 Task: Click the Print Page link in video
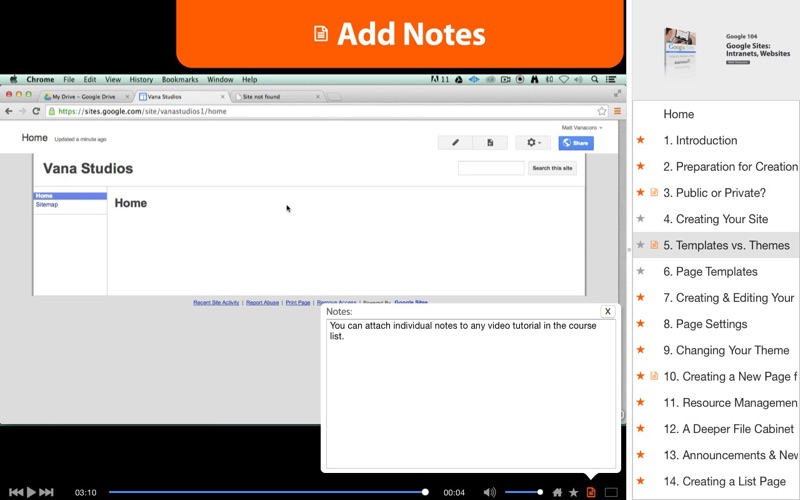pyautogui.click(x=298, y=303)
